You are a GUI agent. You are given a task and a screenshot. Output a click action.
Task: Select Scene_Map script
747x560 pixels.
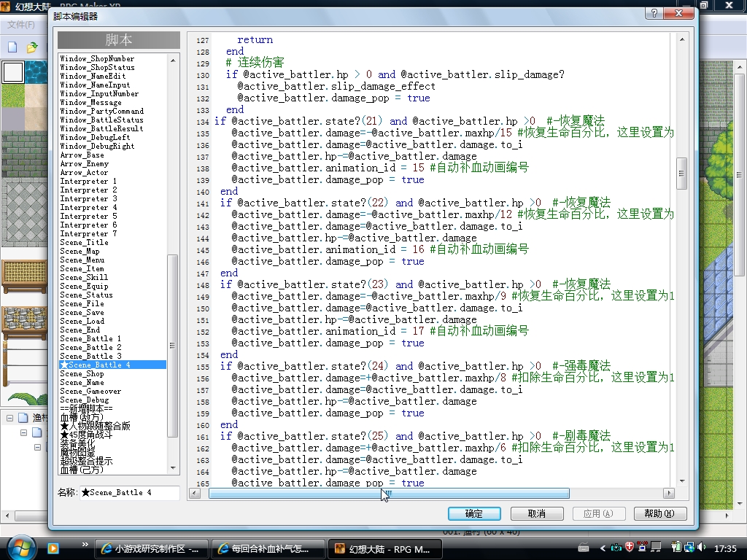[x=80, y=252]
